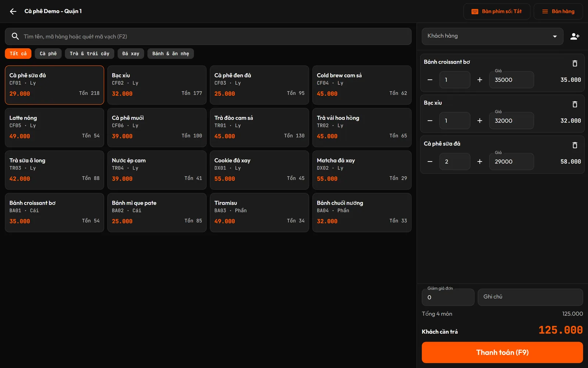Add Cookie đá xay to order
Screen dimensions: 588x368
point(259,170)
